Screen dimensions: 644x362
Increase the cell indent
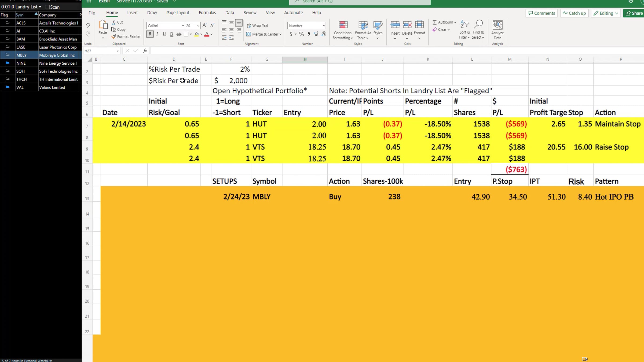[x=231, y=38]
